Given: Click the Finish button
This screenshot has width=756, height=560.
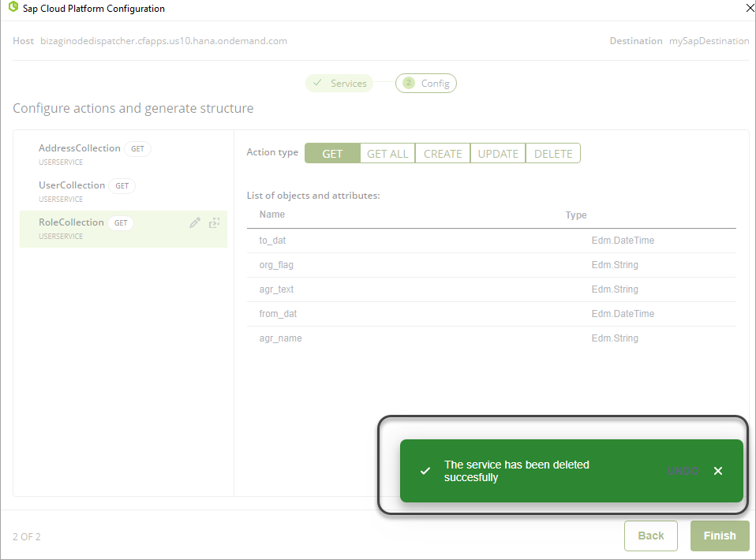Looking at the screenshot, I should coord(720,536).
